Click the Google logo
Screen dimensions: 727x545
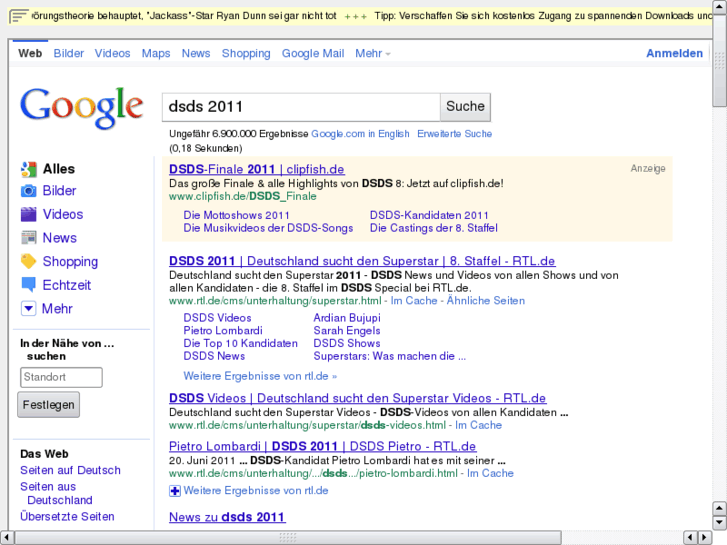(82, 107)
